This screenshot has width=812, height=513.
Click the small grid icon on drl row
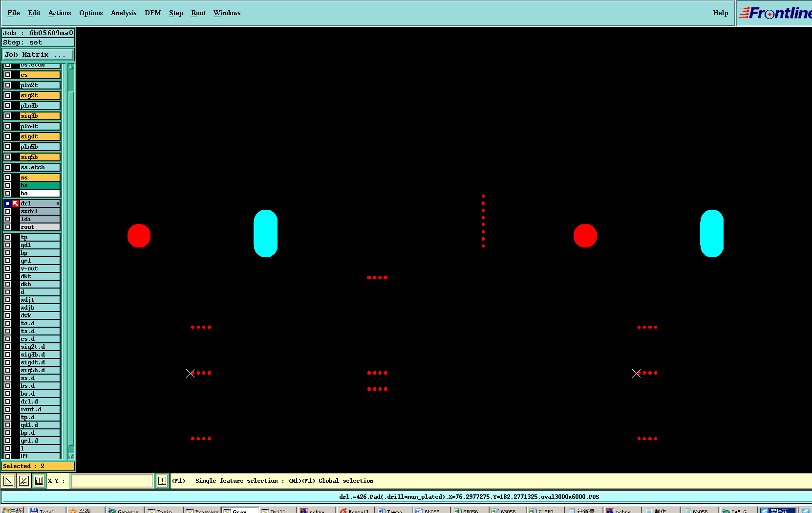point(58,203)
